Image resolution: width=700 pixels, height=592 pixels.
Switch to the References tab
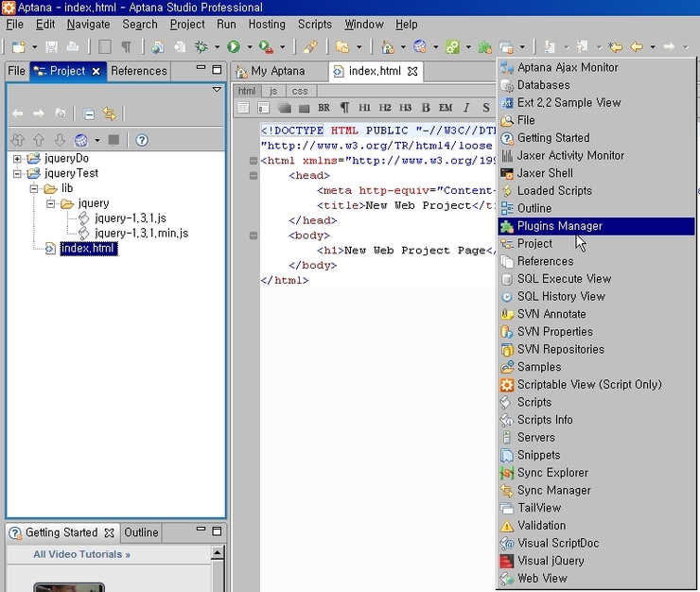pyautogui.click(x=139, y=71)
